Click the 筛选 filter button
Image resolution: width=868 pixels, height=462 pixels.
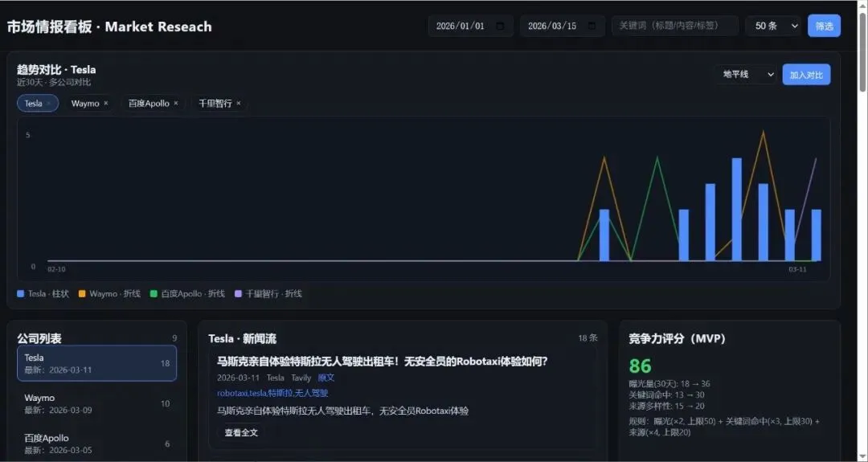point(824,26)
